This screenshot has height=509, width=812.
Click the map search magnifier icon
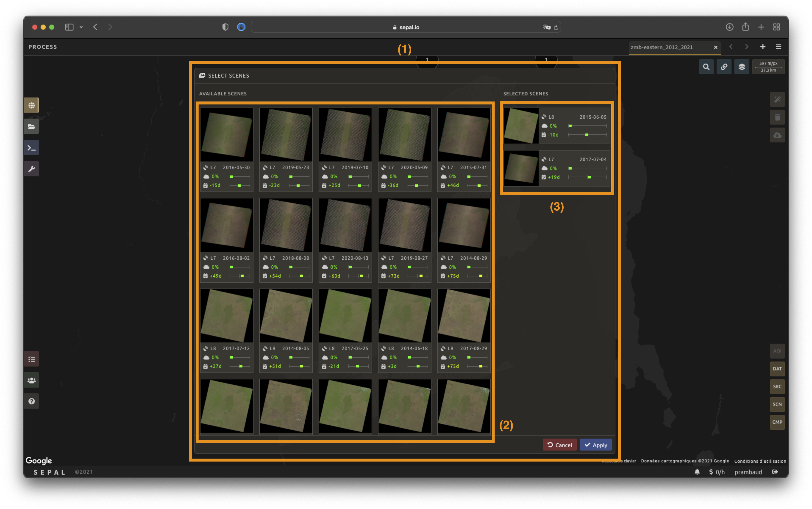[706, 67]
